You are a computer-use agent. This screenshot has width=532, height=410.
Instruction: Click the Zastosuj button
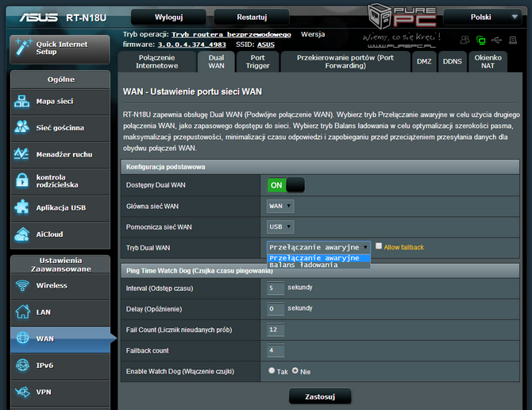(x=320, y=396)
